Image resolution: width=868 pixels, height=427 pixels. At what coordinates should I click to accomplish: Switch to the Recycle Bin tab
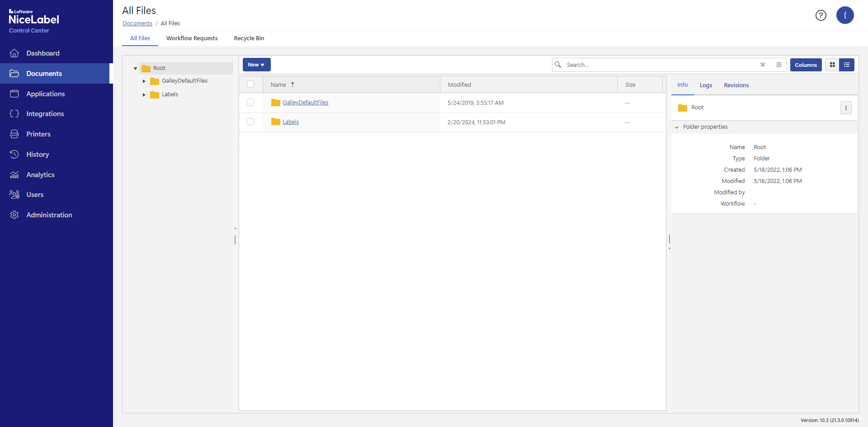(x=249, y=38)
